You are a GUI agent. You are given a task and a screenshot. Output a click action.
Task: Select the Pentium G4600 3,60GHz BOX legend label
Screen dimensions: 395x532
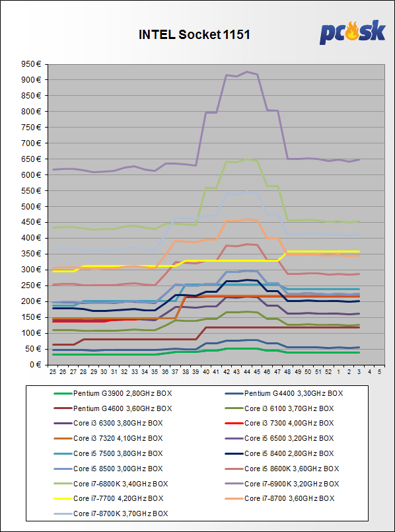pos(122,408)
